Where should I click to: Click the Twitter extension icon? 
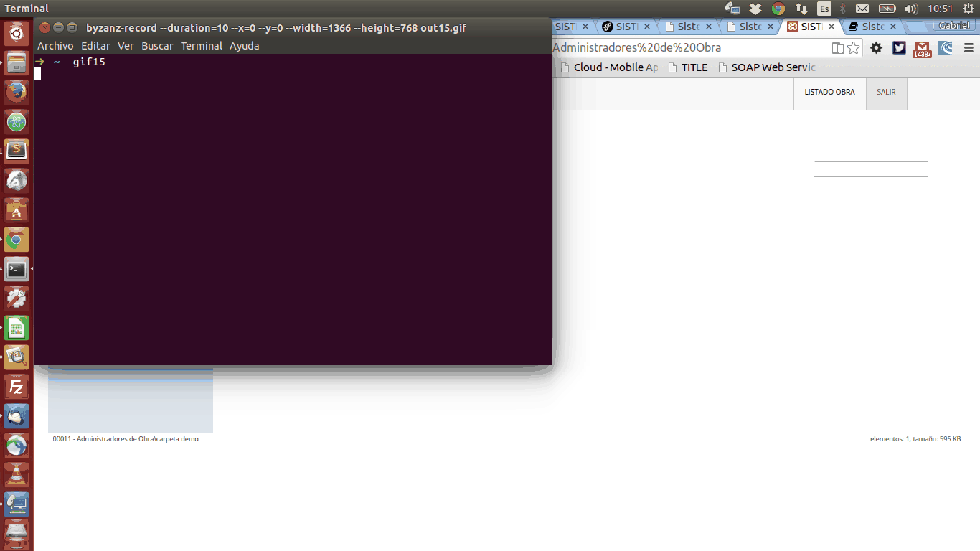[899, 48]
